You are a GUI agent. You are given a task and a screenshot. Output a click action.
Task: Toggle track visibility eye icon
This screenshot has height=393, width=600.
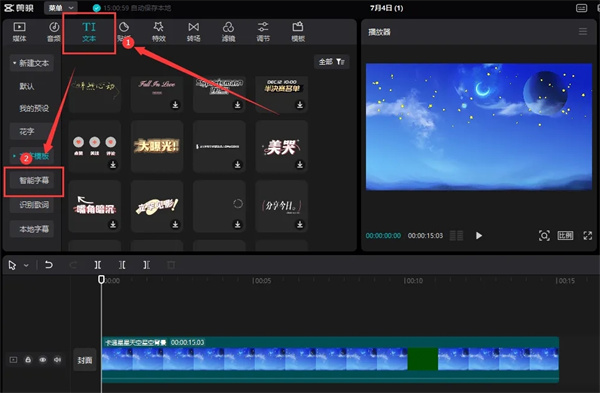pyautogui.click(x=42, y=360)
